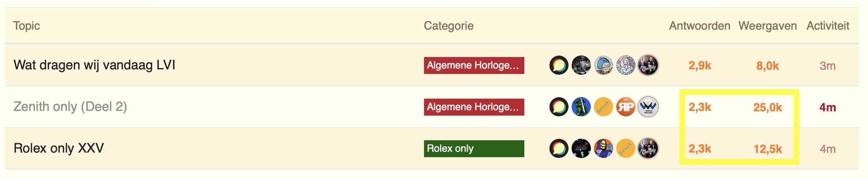Click the orange RP avatar
The width and height of the screenshot is (868, 178).
[x=625, y=107]
